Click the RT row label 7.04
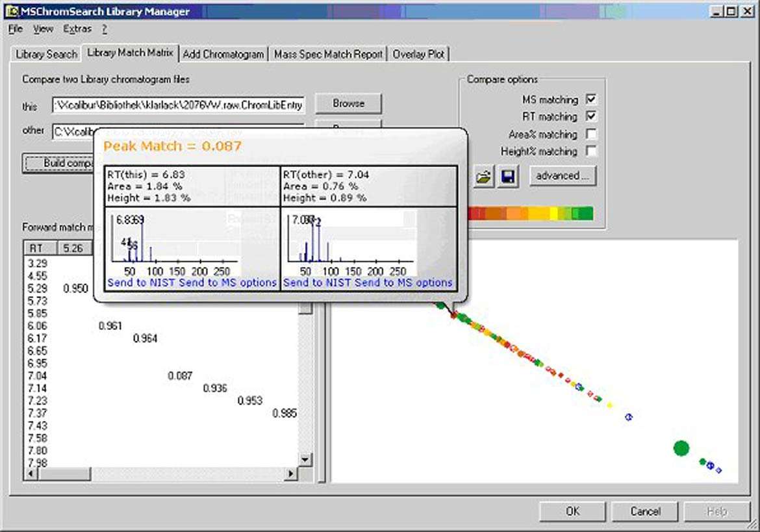The width and height of the screenshot is (760, 532). pos(37,376)
